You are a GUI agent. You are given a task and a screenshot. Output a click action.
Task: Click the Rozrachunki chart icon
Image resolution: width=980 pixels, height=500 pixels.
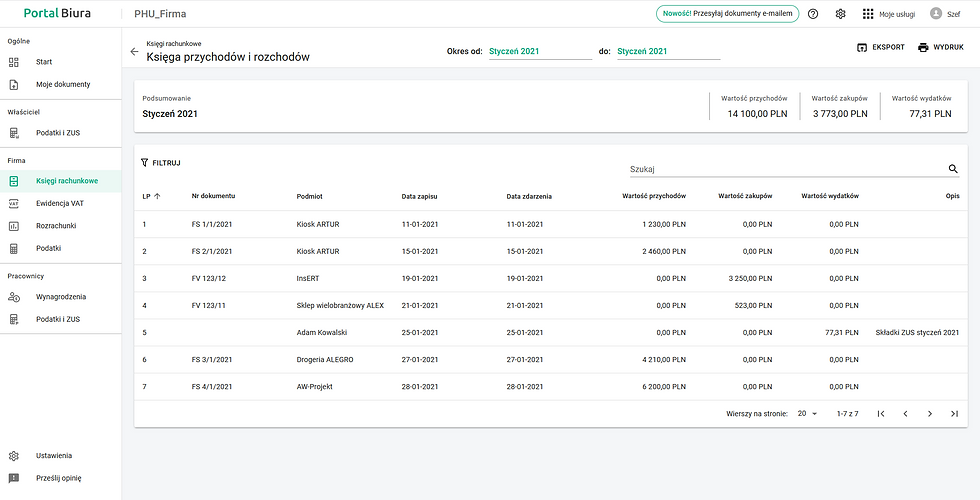click(14, 226)
